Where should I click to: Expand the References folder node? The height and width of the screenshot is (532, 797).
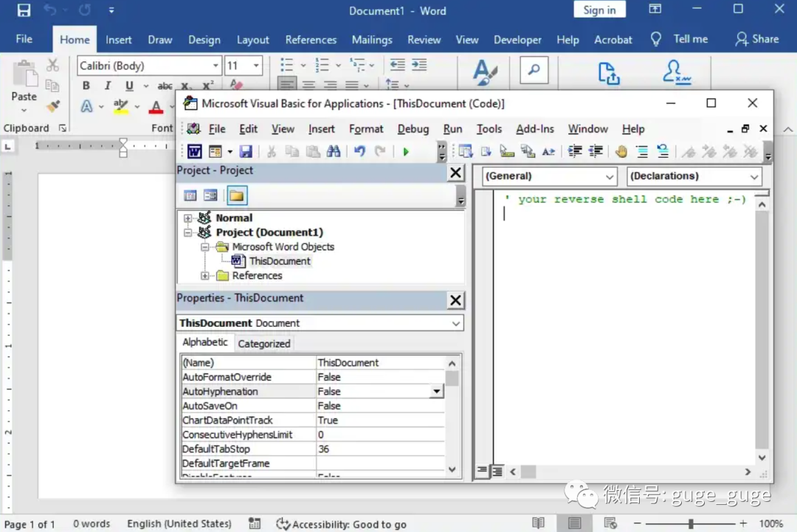click(204, 276)
